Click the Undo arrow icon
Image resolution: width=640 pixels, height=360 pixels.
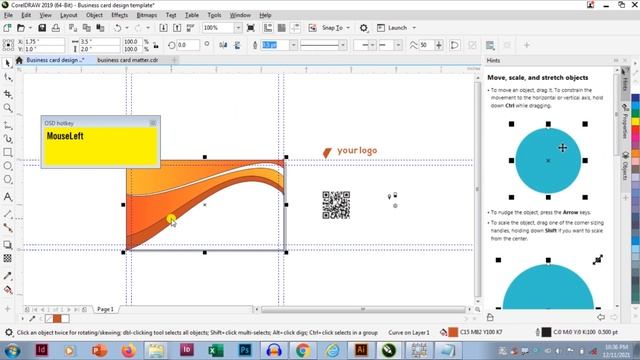coord(118,28)
